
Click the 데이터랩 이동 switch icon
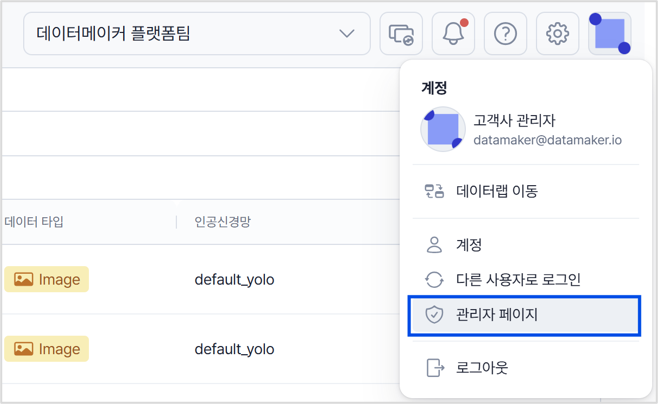[x=434, y=191]
